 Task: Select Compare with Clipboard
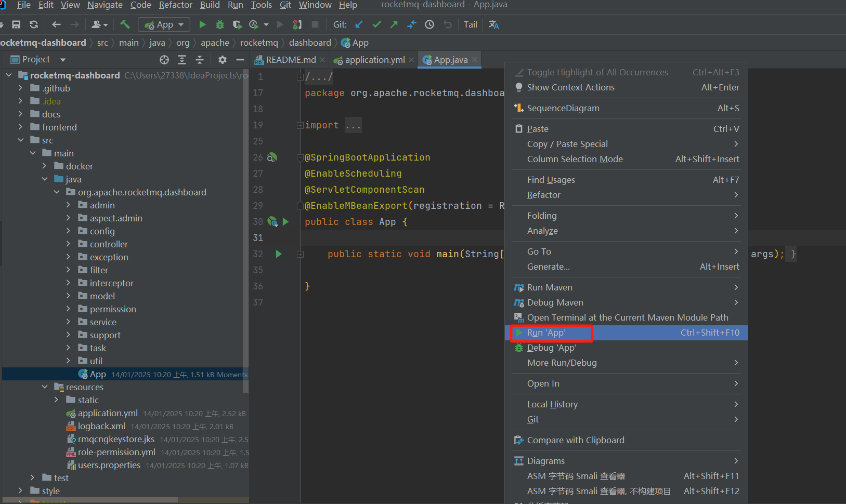(x=626, y=440)
